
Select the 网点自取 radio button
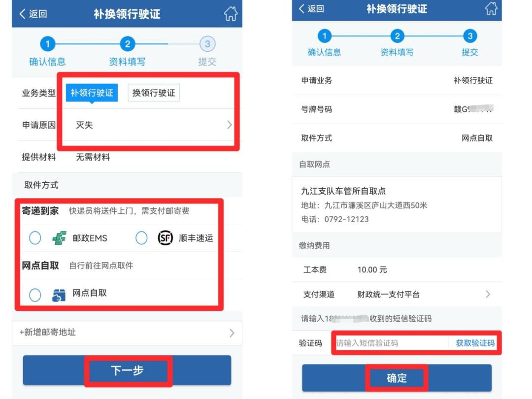(35, 295)
